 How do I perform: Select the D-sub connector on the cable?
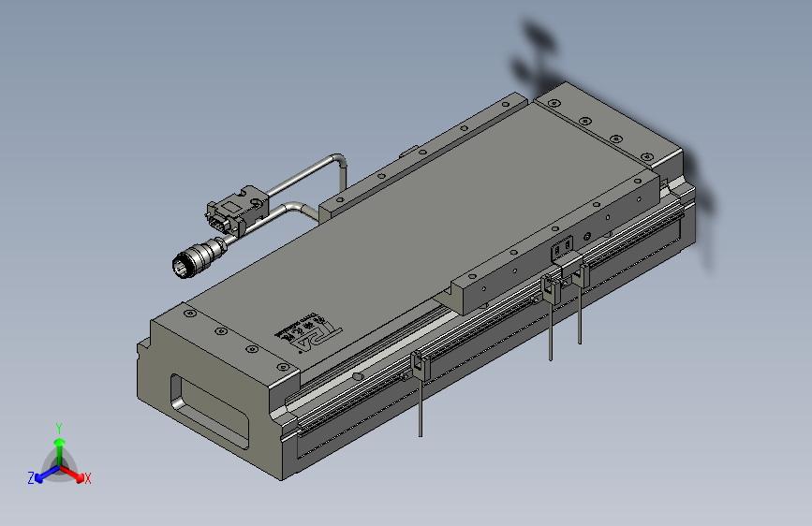pyautogui.click(x=237, y=210)
